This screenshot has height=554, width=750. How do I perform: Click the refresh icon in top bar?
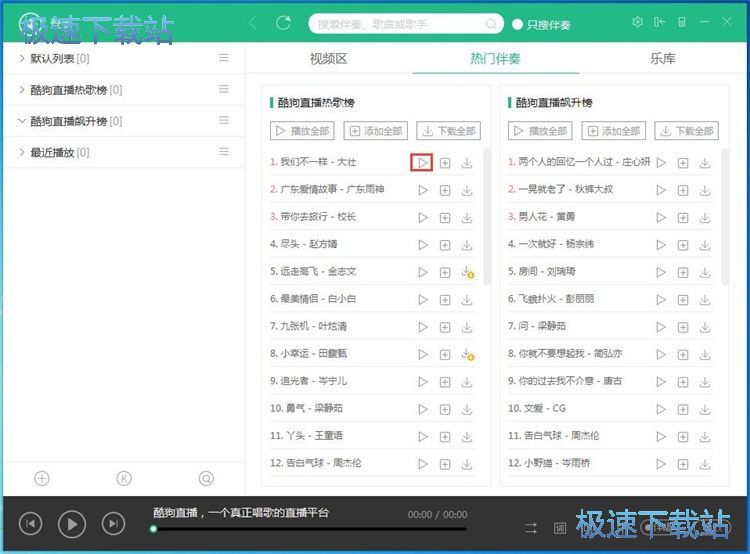pos(283,23)
